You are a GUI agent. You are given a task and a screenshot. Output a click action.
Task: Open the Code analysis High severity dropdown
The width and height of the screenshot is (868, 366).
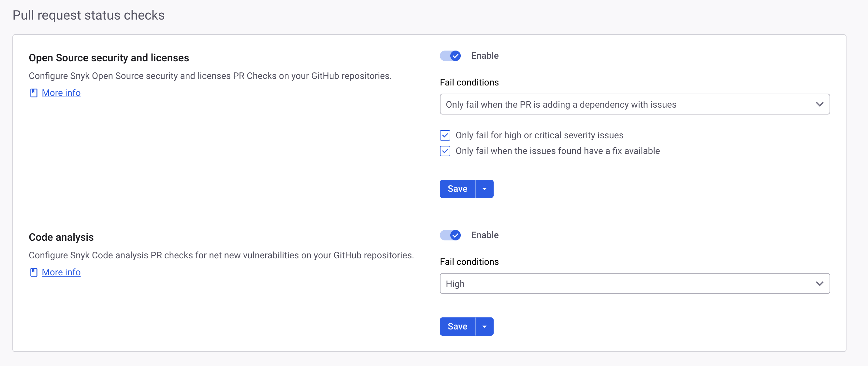pos(634,284)
